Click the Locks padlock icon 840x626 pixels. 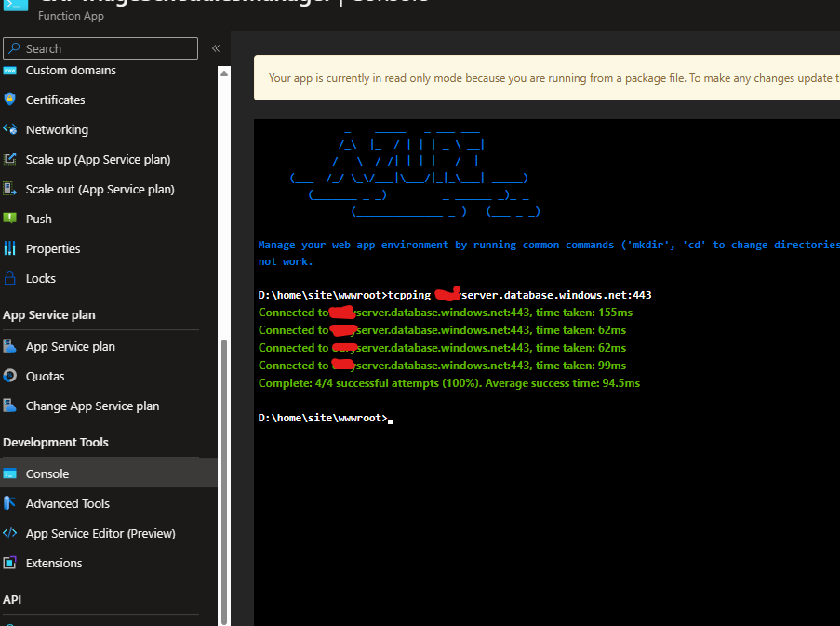click(x=11, y=278)
